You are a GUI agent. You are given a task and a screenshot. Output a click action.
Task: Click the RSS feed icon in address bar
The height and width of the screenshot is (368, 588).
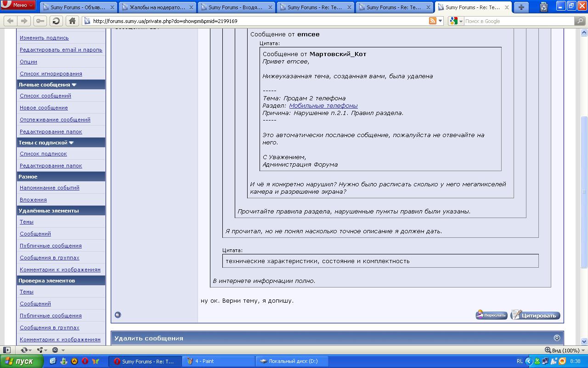coord(432,21)
